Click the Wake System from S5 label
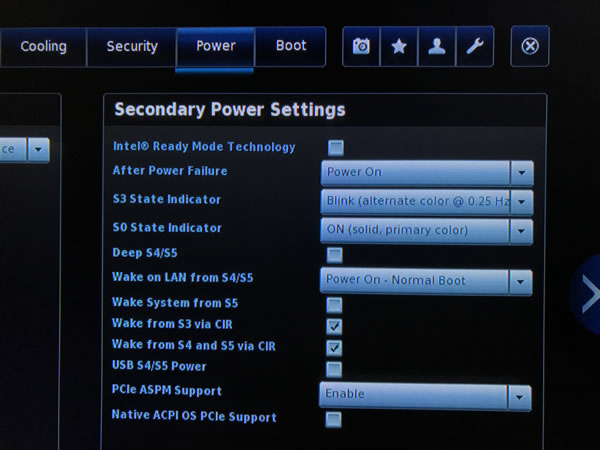Screen dimensions: 600x450 click(x=175, y=303)
